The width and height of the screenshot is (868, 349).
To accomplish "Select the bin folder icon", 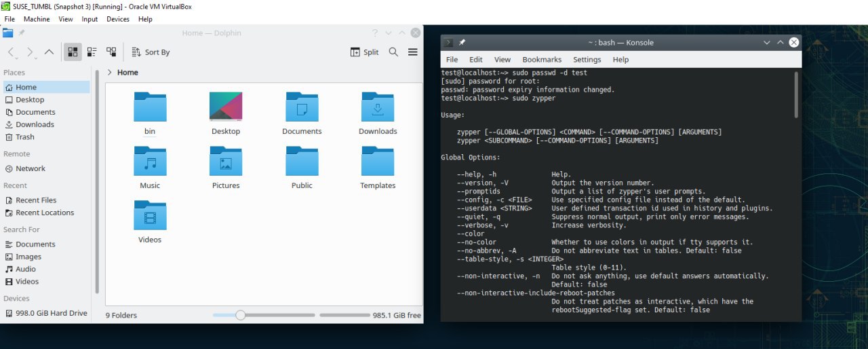I will tap(150, 107).
